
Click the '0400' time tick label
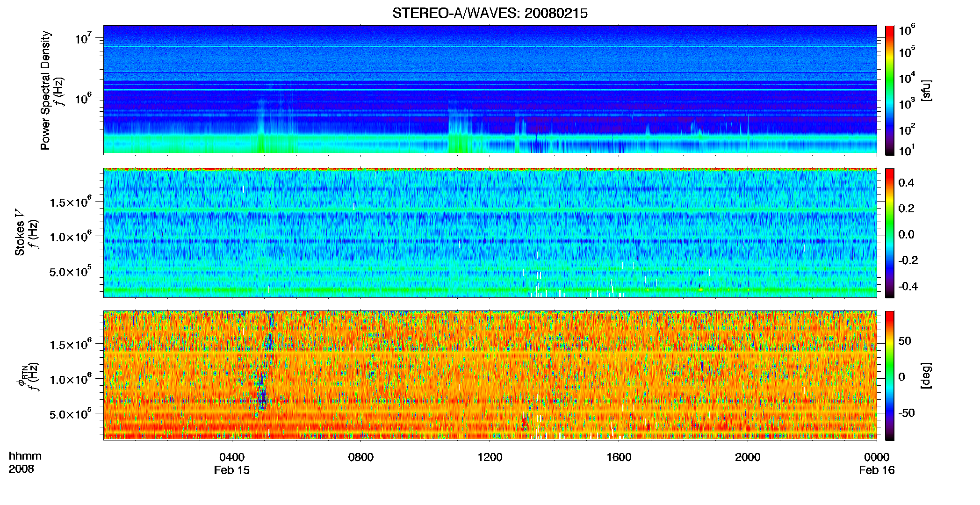(x=232, y=457)
